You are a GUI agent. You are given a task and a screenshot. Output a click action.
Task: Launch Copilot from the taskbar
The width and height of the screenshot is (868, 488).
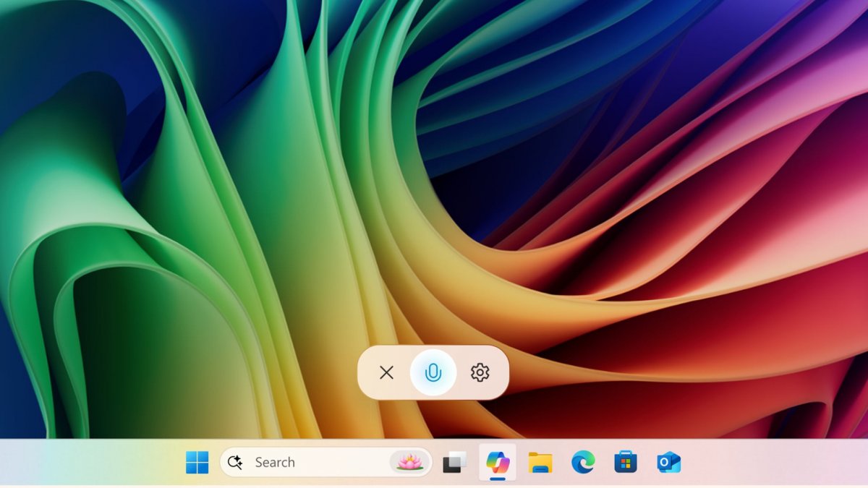[498, 461]
